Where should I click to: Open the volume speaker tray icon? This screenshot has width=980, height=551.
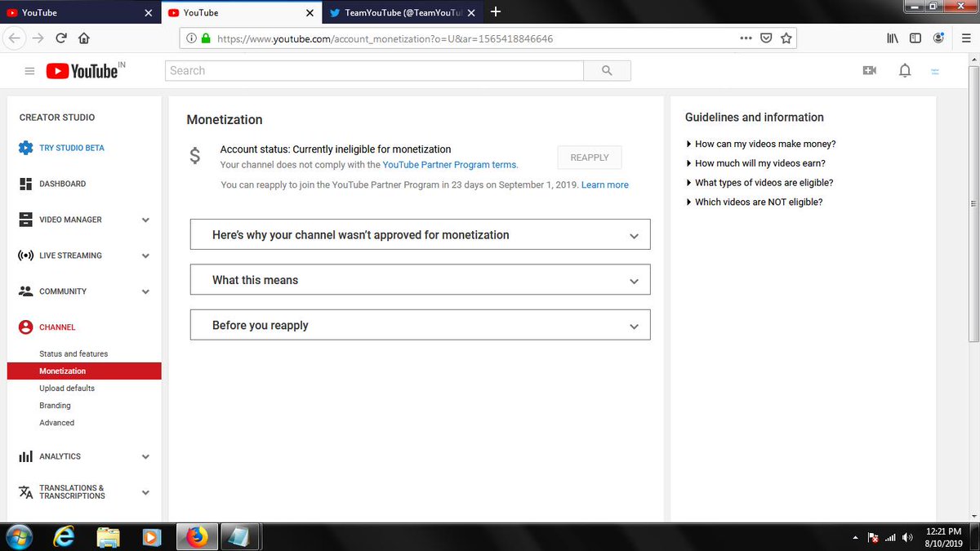point(907,538)
